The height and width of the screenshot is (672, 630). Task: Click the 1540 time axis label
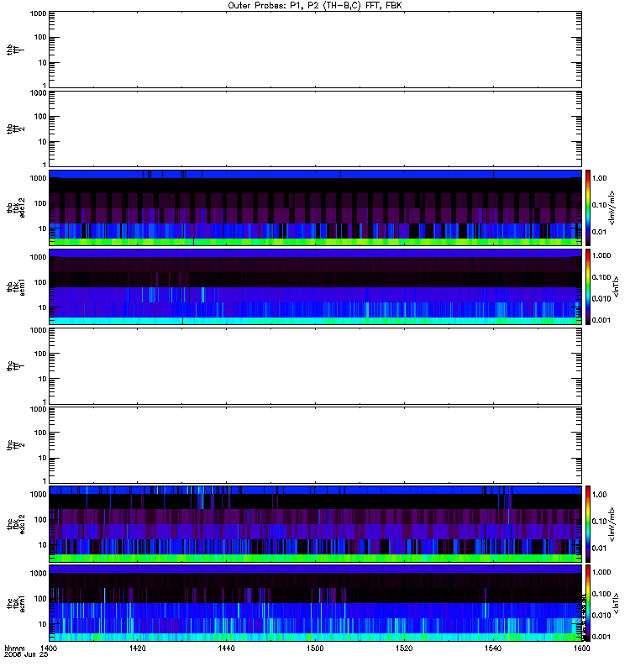(x=493, y=648)
